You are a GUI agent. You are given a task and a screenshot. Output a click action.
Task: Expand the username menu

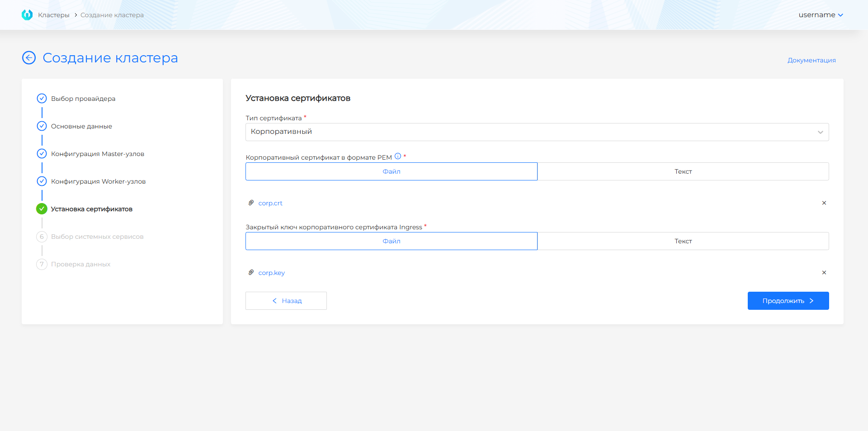pyautogui.click(x=820, y=15)
